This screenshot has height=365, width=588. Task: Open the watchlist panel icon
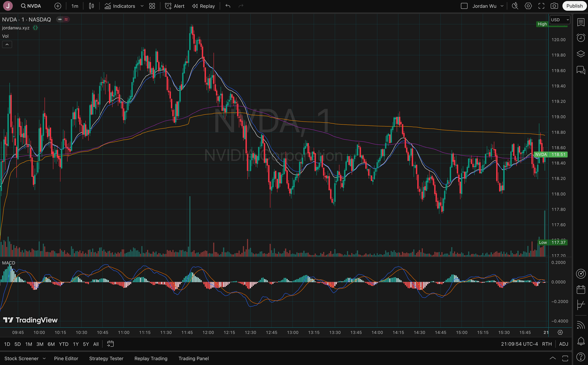pyautogui.click(x=581, y=22)
